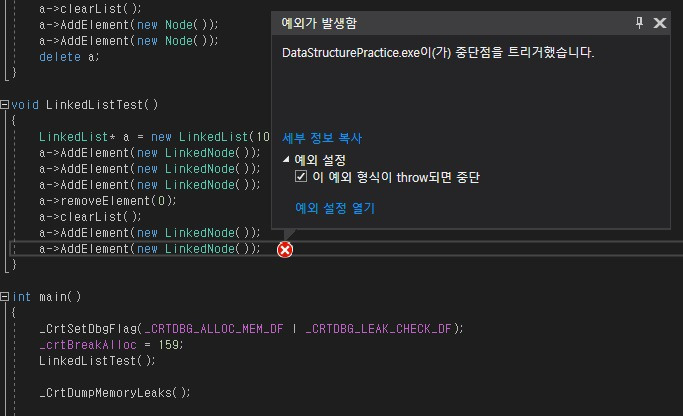Click the _CrtSetDbgFlag line
Viewport: 683px width, 416px height.
tap(251, 328)
